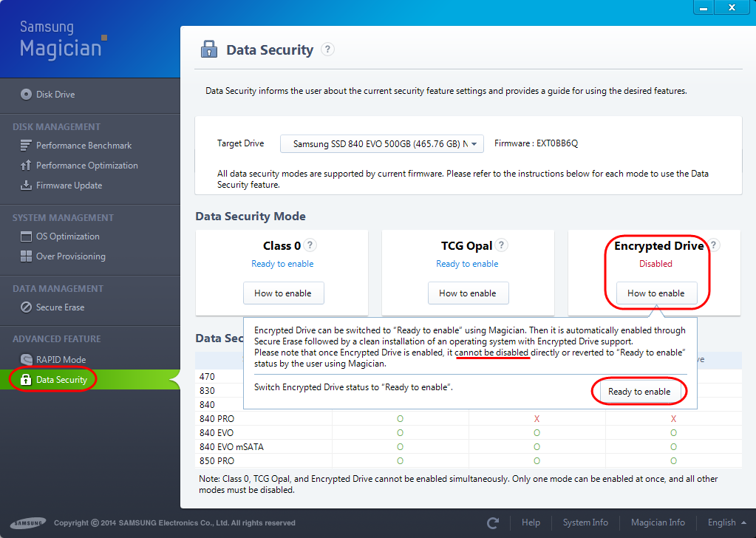Click the Ready to enable button in popup

[x=639, y=392]
